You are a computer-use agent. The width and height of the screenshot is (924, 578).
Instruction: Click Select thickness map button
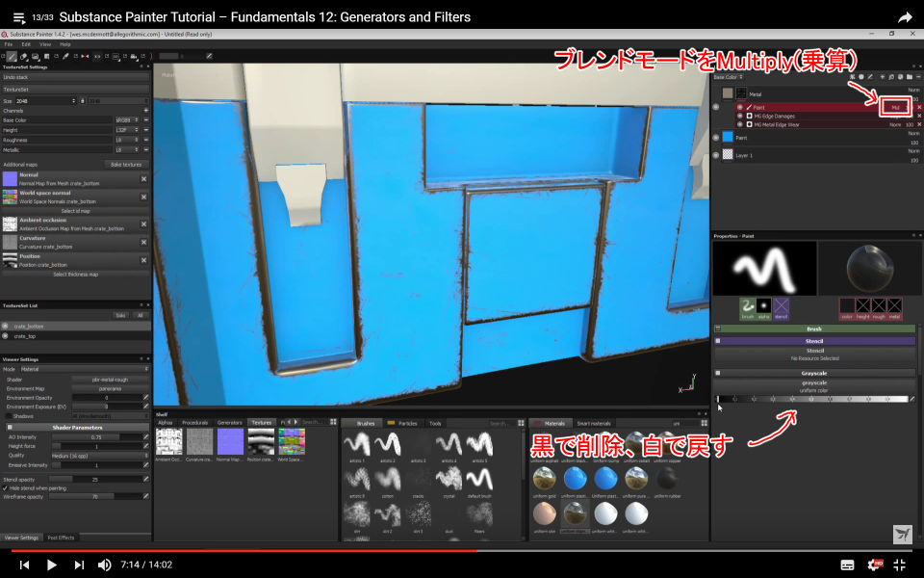[x=75, y=275]
